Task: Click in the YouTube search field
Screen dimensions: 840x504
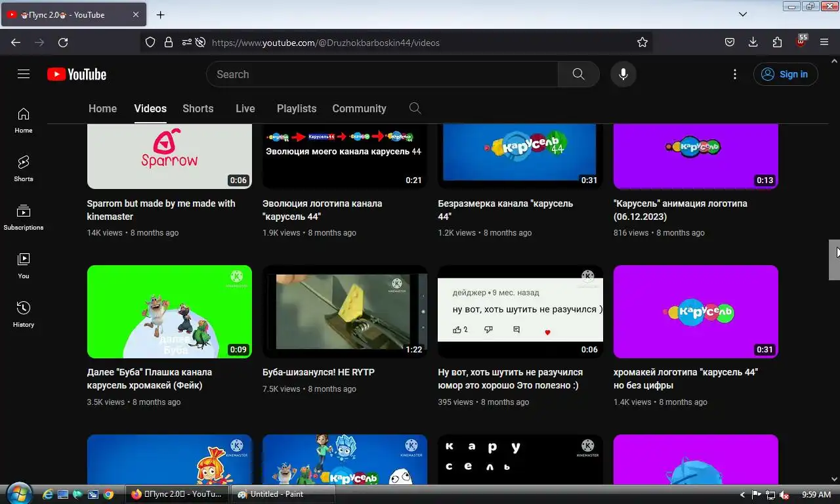Action: click(x=382, y=74)
